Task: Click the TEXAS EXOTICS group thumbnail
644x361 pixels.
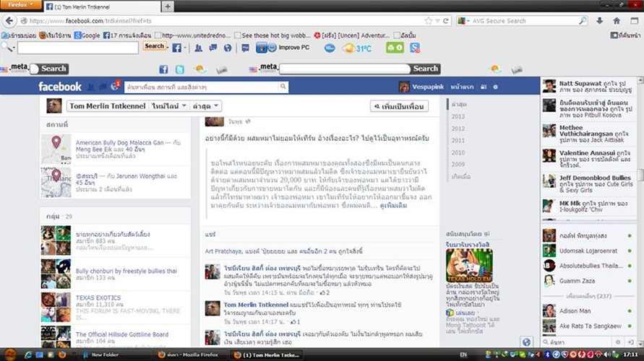Action: click(56, 308)
